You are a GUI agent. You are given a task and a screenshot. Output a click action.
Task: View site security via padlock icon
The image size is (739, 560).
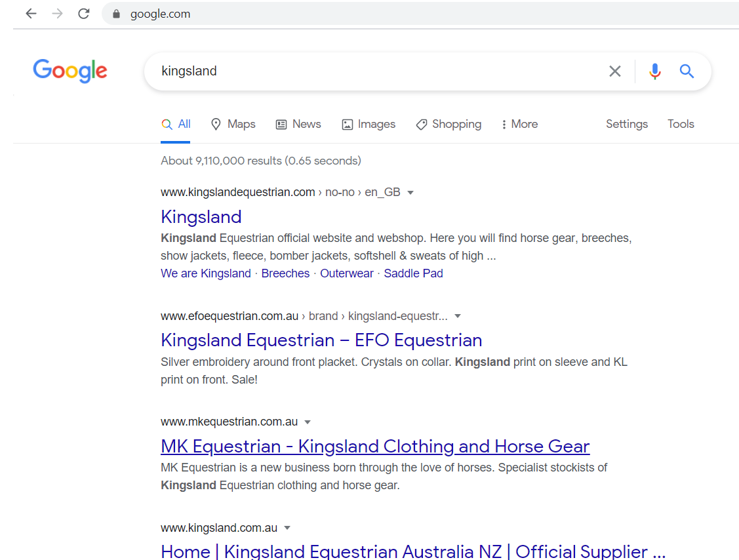pos(117,14)
